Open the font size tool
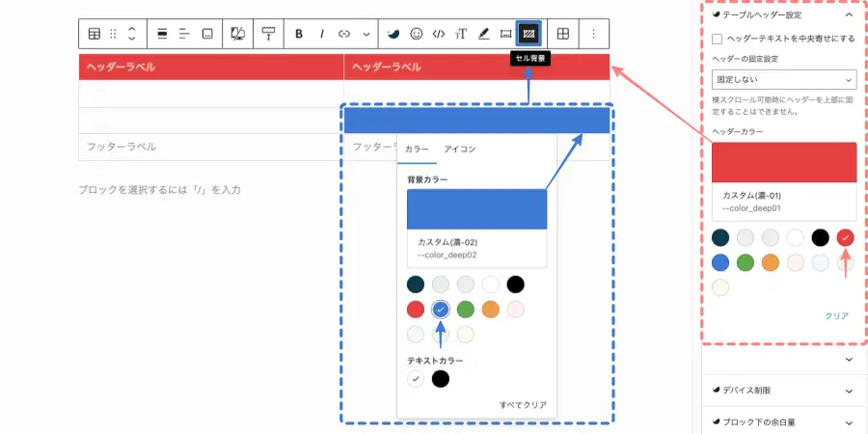This screenshot has height=434, width=868. (461, 34)
